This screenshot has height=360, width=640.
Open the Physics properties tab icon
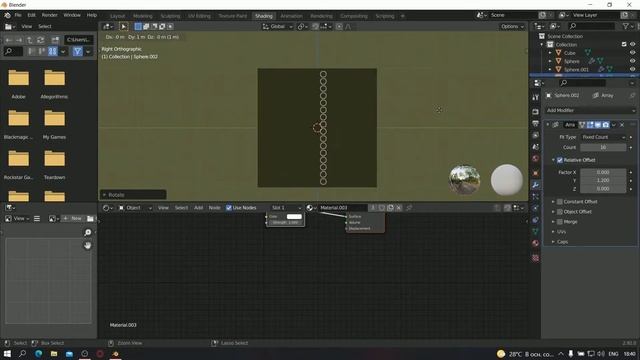(536, 208)
